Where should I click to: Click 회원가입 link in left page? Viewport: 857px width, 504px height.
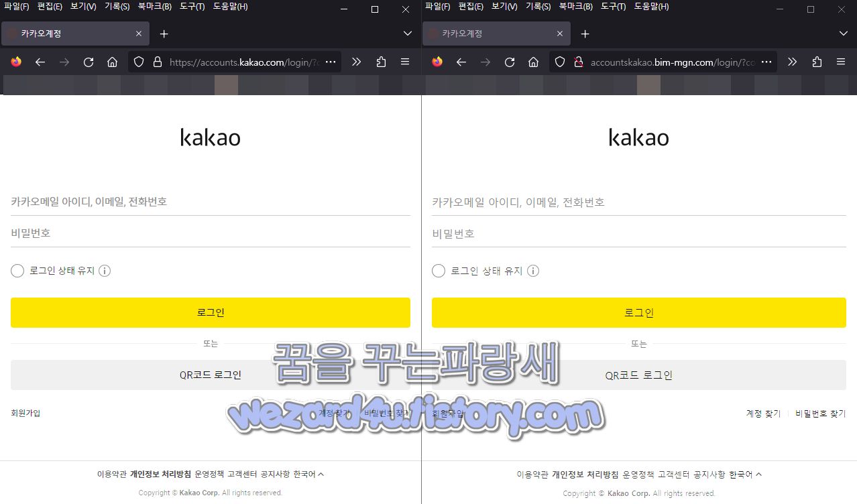click(x=25, y=413)
